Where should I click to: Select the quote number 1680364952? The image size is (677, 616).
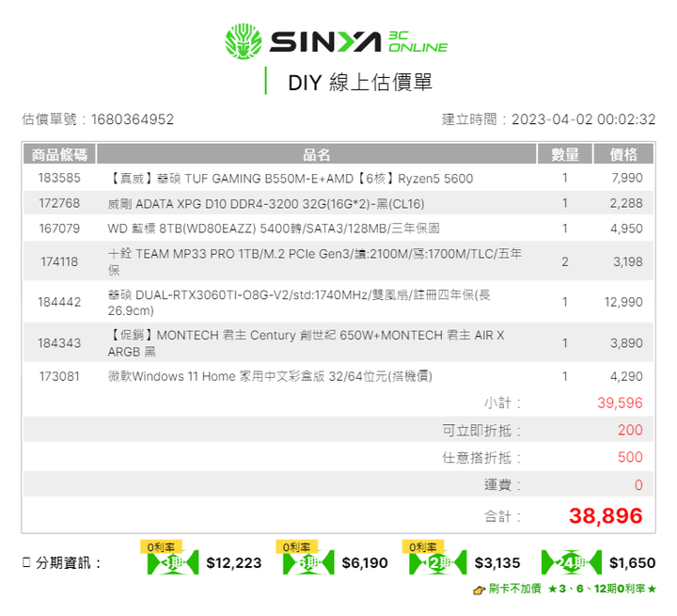pos(133,119)
